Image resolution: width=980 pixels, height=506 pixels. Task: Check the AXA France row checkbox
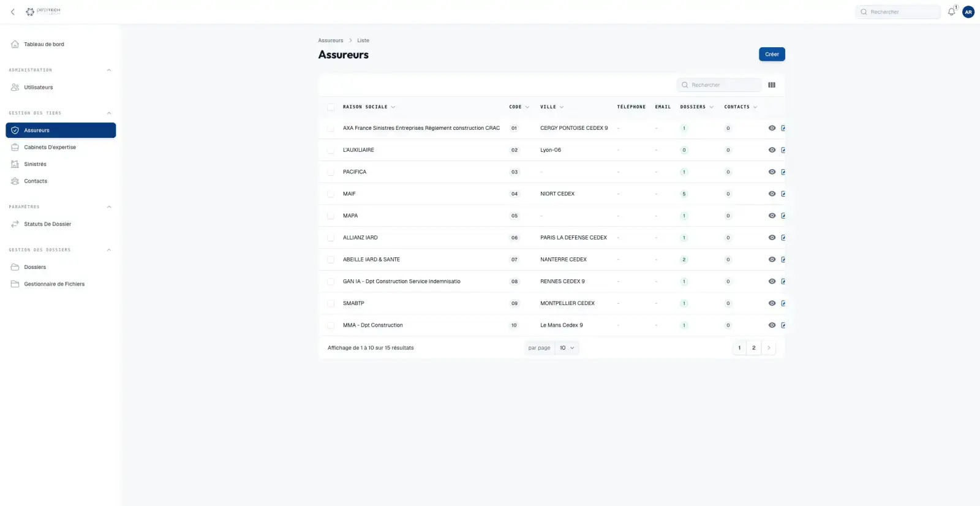point(331,128)
